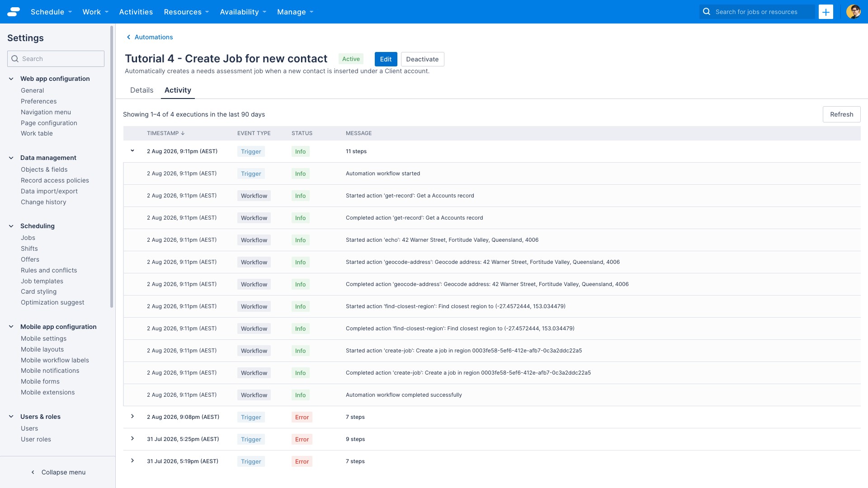Click the magnifier icon in top search
This screenshot has height=488, width=868.
(x=707, y=12)
